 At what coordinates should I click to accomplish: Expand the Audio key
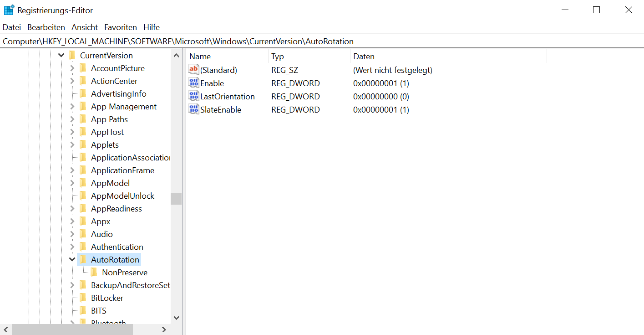[x=72, y=234]
